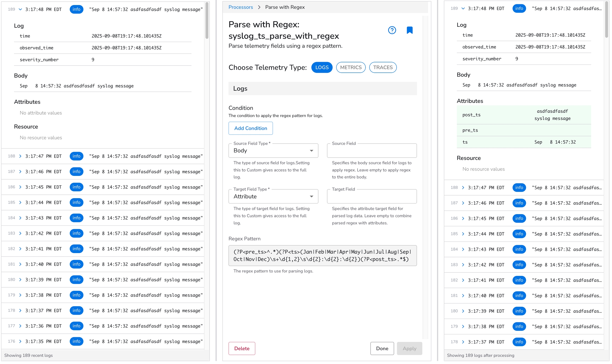
Task: Expand log entry 185 in right panel
Action: [x=463, y=234]
